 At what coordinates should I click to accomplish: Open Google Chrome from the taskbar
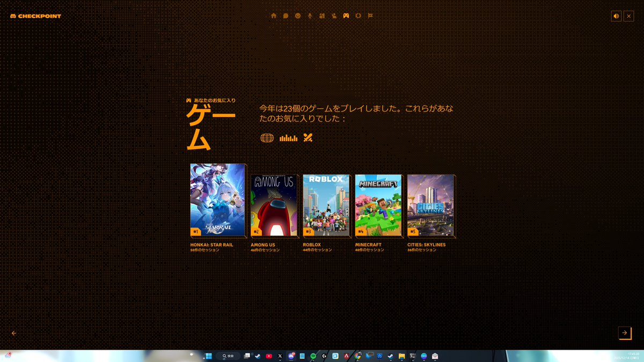357,356
